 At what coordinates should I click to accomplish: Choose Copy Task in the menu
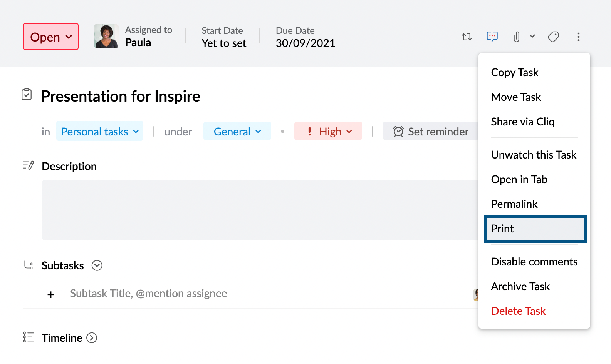(x=514, y=72)
